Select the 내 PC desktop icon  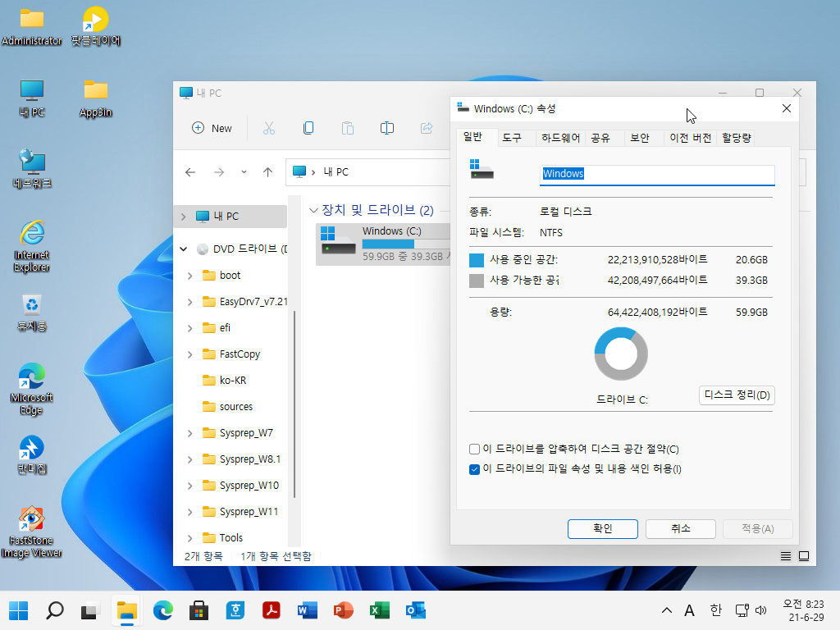[32, 98]
